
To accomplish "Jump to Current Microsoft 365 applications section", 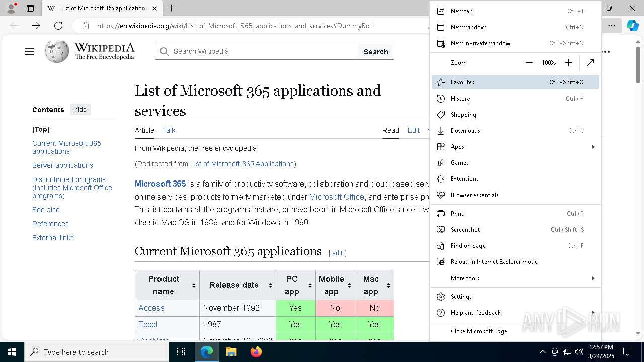I will (66, 147).
